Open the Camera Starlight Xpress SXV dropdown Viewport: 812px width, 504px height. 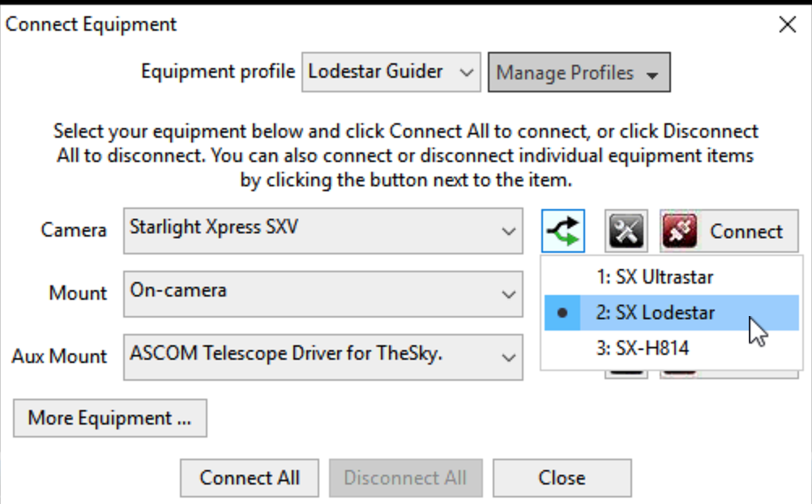click(x=323, y=231)
